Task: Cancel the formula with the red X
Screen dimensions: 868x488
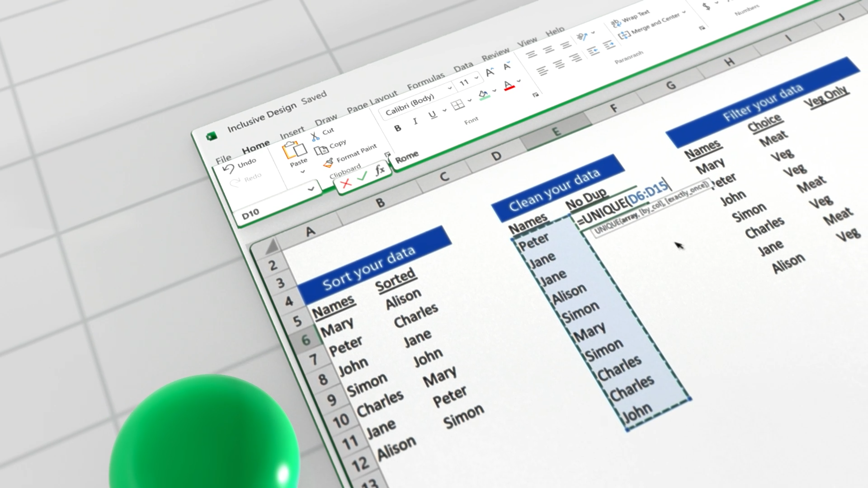Action: coord(346,183)
